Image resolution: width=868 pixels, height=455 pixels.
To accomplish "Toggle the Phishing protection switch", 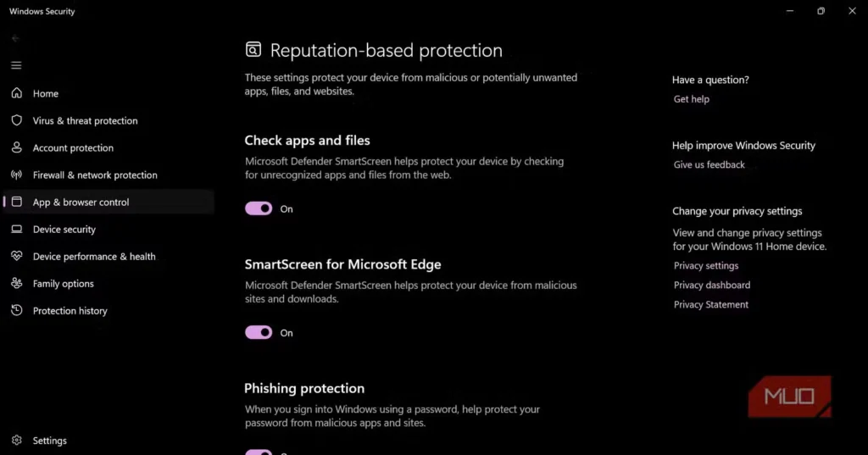I will pyautogui.click(x=259, y=452).
